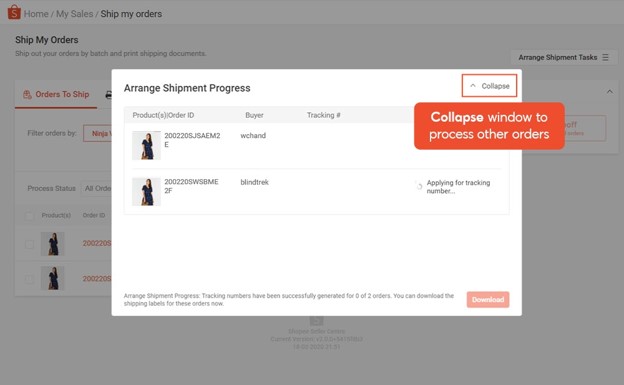Open product thumbnail for buyer blindtrek's order
Viewport: 624px width, 385px height.
coord(146,192)
